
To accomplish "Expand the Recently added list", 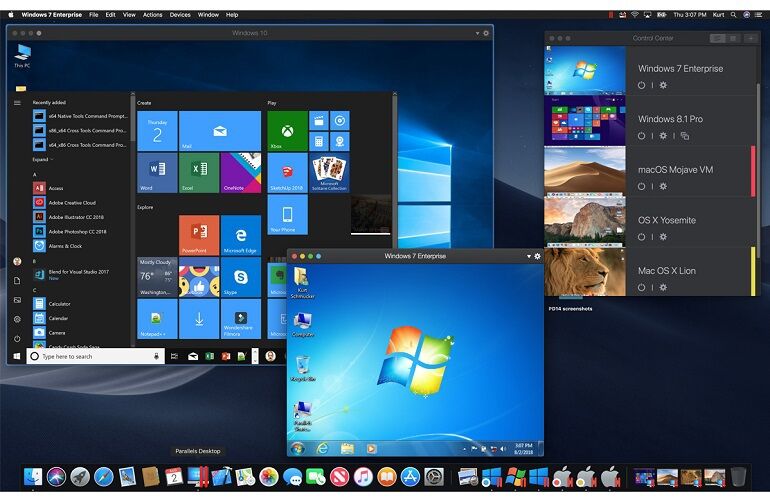I will point(43,159).
